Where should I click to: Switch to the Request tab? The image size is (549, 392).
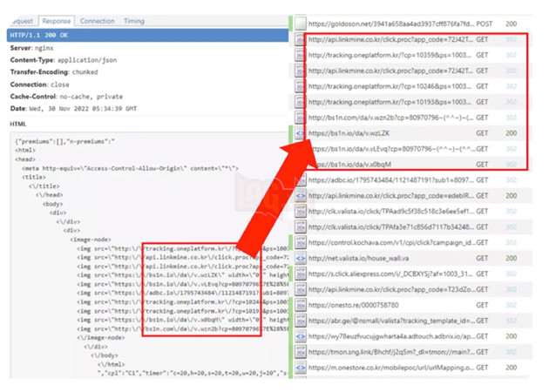[21, 21]
